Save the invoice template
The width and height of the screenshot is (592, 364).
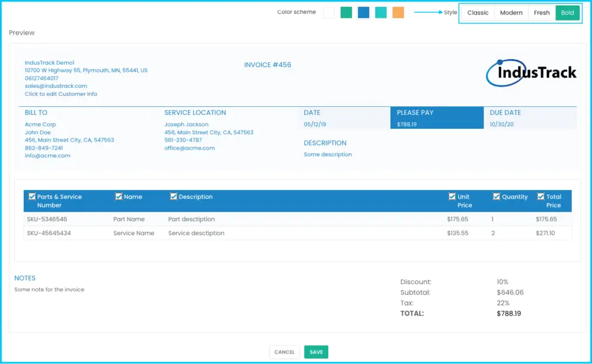pos(316,352)
